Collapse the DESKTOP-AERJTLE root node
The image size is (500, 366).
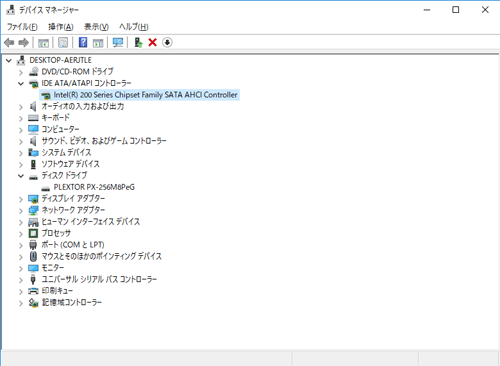[x=9, y=60]
